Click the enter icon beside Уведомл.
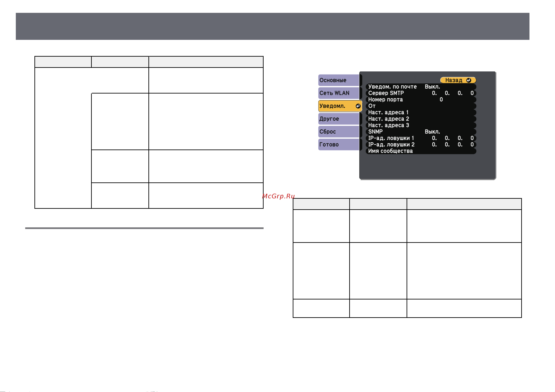The width and height of the screenshot is (555, 392). click(x=358, y=106)
